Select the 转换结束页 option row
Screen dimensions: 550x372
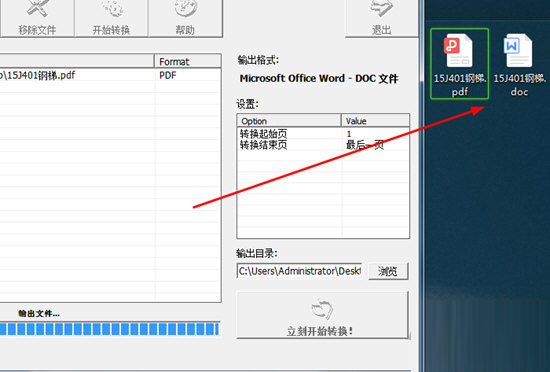pos(323,145)
